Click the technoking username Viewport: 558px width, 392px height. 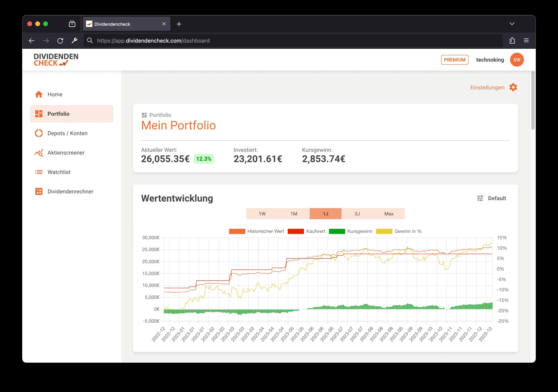point(490,60)
